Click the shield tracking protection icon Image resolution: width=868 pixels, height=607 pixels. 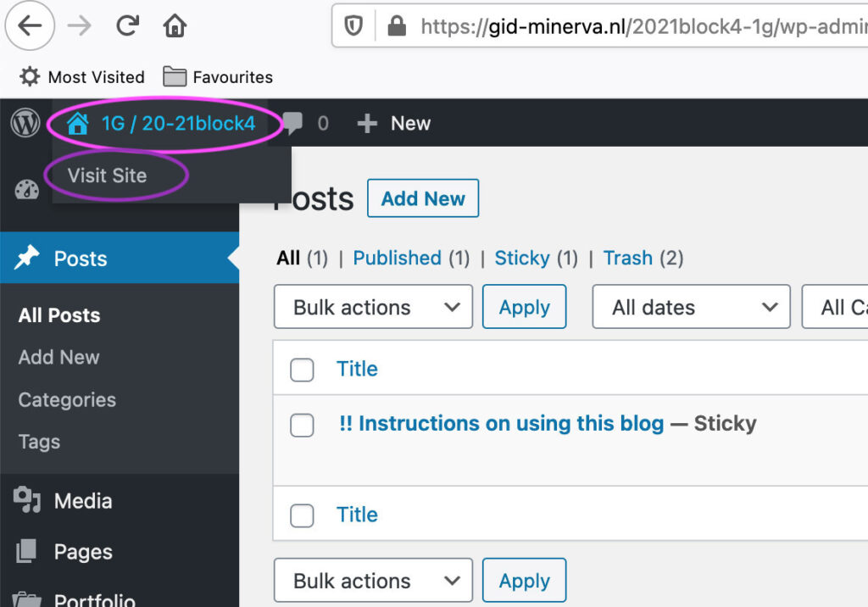(353, 26)
